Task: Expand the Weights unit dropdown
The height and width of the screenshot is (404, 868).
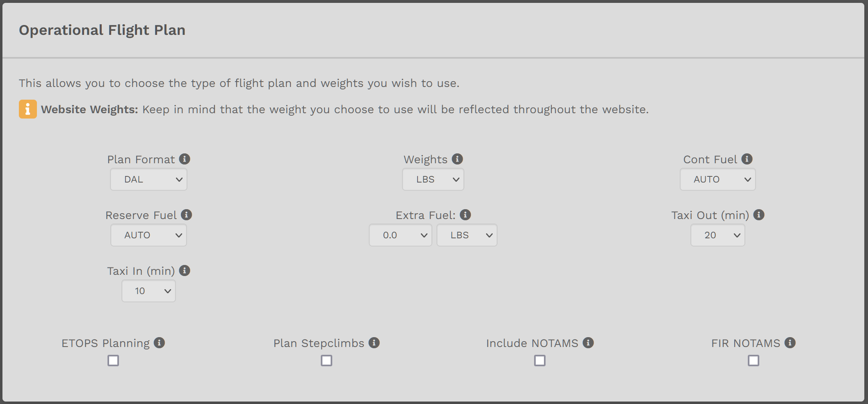Action: tap(433, 180)
